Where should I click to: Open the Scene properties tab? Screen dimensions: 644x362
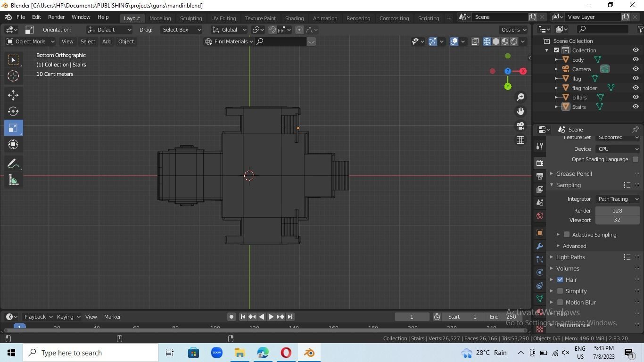coord(540,202)
